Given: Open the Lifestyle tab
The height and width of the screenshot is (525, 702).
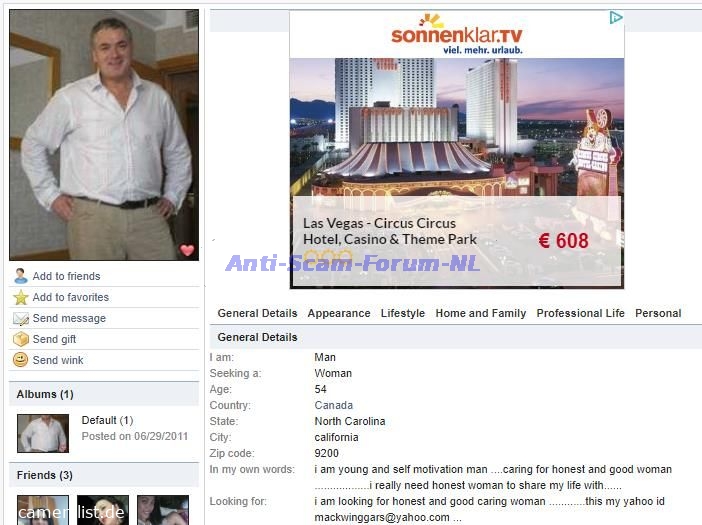Looking at the screenshot, I should (402, 313).
